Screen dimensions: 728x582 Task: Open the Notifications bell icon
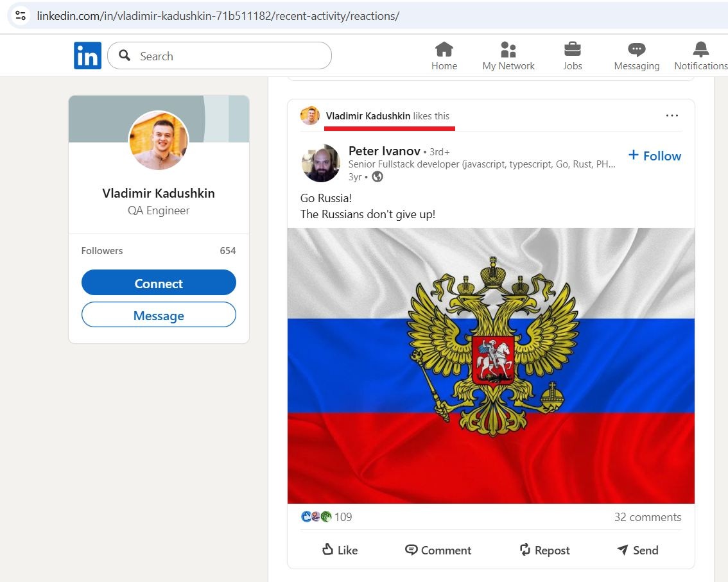(x=700, y=49)
